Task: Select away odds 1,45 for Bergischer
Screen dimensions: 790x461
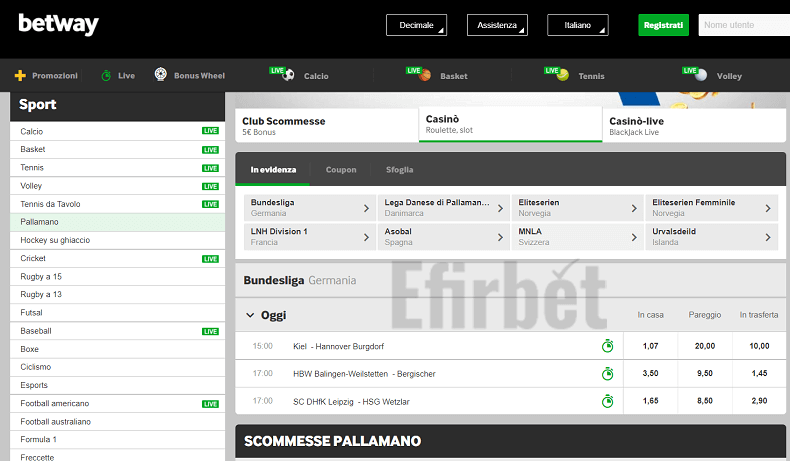Action: (759, 373)
